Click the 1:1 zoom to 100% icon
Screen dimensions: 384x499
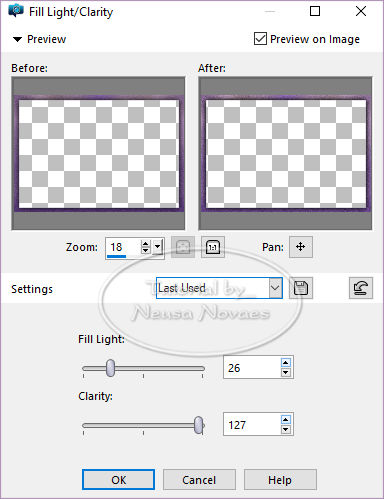point(213,247)
